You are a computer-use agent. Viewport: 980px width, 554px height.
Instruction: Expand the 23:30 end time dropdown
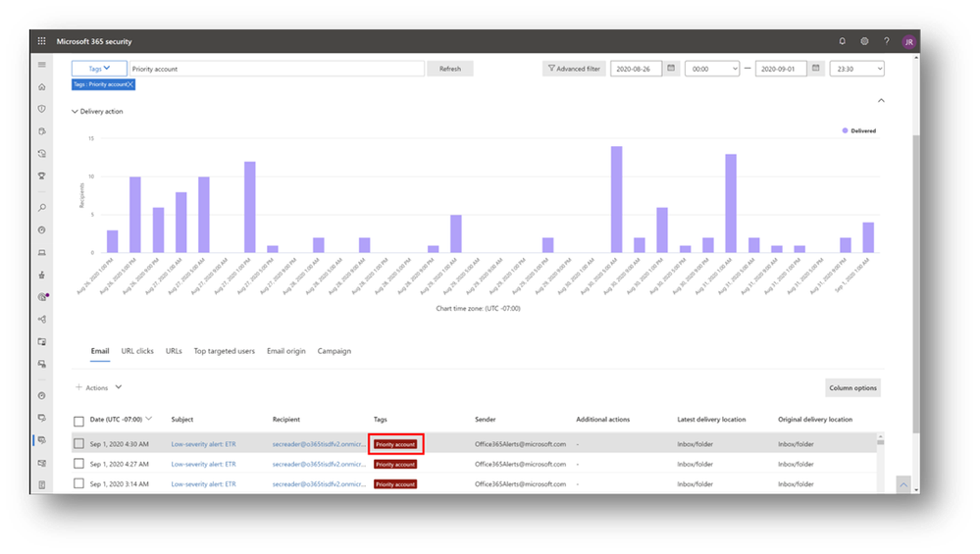856,69
